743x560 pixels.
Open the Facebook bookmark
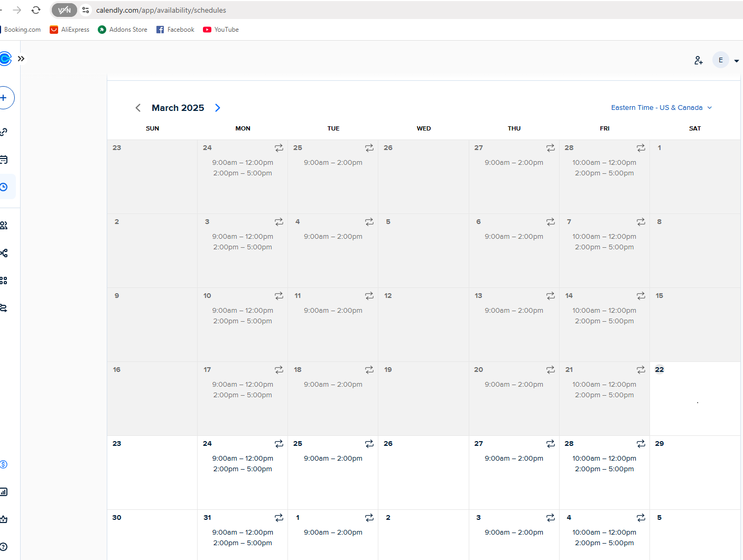(175, 30)
